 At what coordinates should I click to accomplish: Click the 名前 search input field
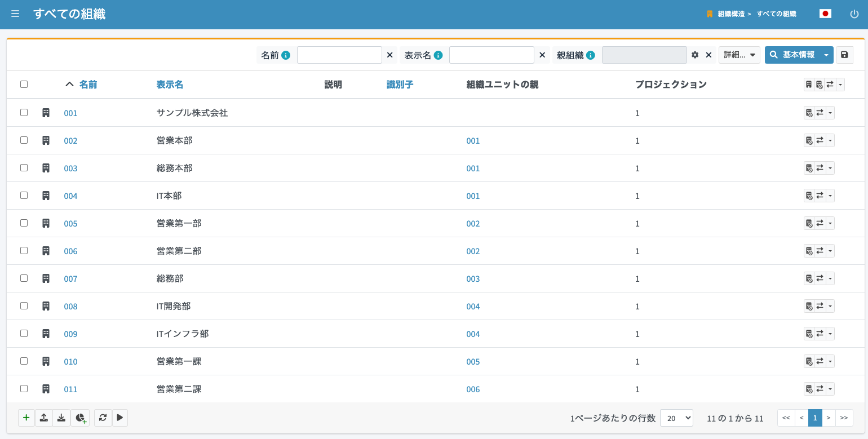pyautogui.click(x=339, y=55)
